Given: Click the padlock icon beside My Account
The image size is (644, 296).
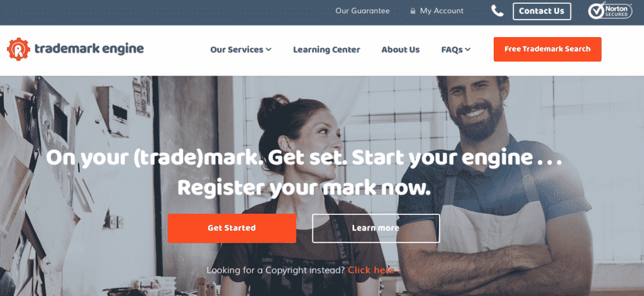Looking at the screenshot, I should pos(413,11).
